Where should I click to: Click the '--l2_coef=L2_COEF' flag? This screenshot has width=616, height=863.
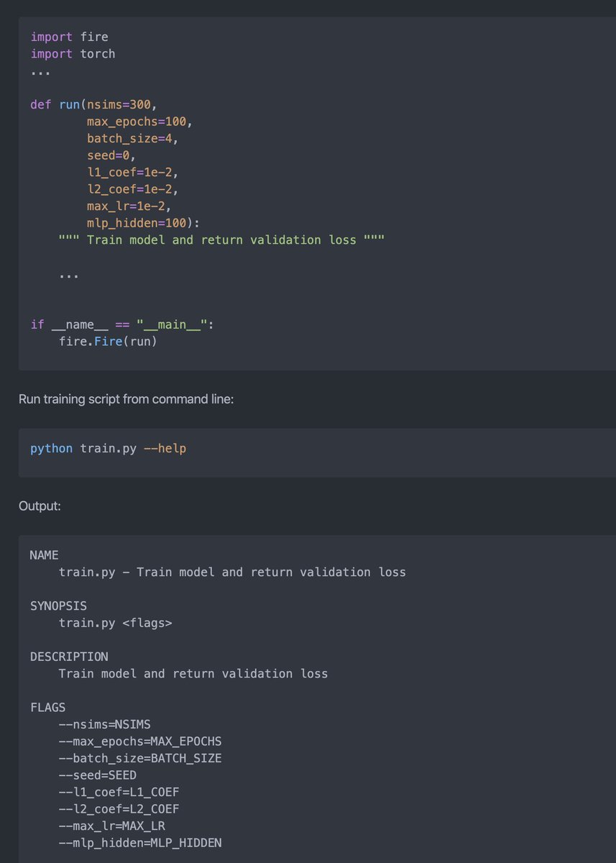(x=119, y=808)
